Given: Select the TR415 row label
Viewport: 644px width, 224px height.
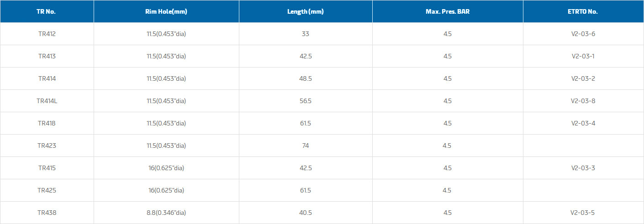Looking at the screenshot, I should point(47,168).
